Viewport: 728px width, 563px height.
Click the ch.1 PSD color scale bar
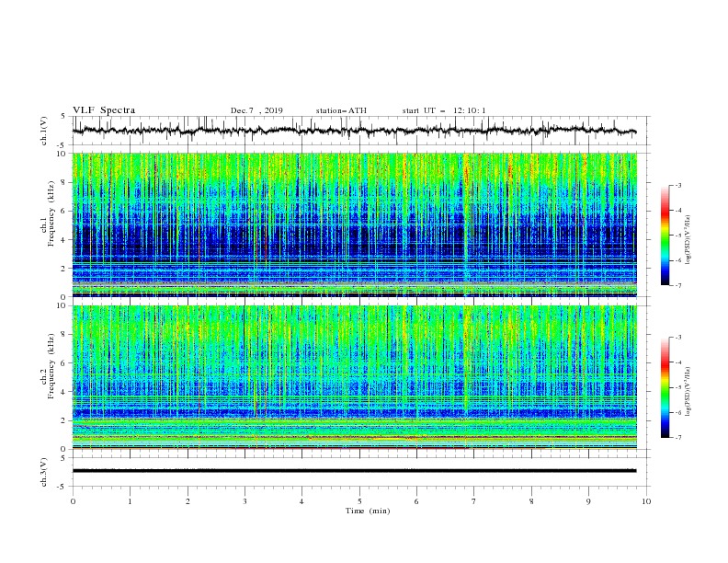click(665, 236)
